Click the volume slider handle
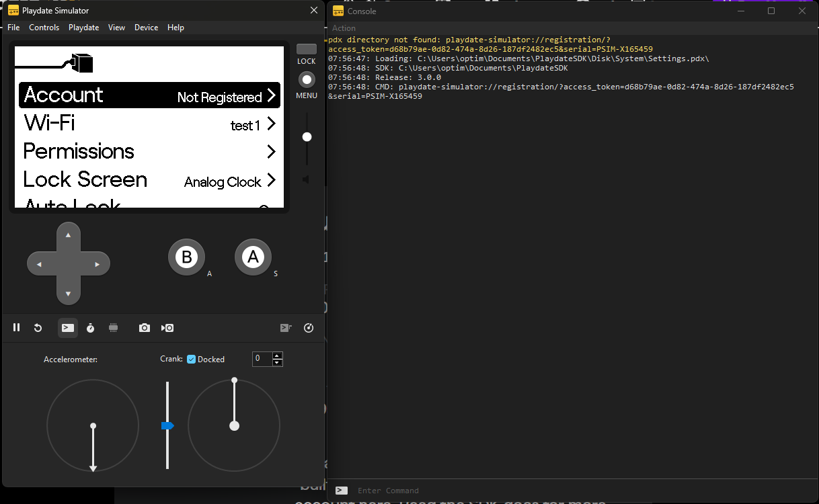 coord(307,137)
